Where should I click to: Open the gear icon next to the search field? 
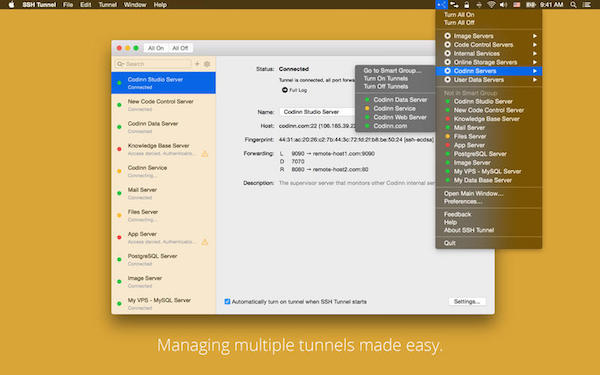(207, 64)
